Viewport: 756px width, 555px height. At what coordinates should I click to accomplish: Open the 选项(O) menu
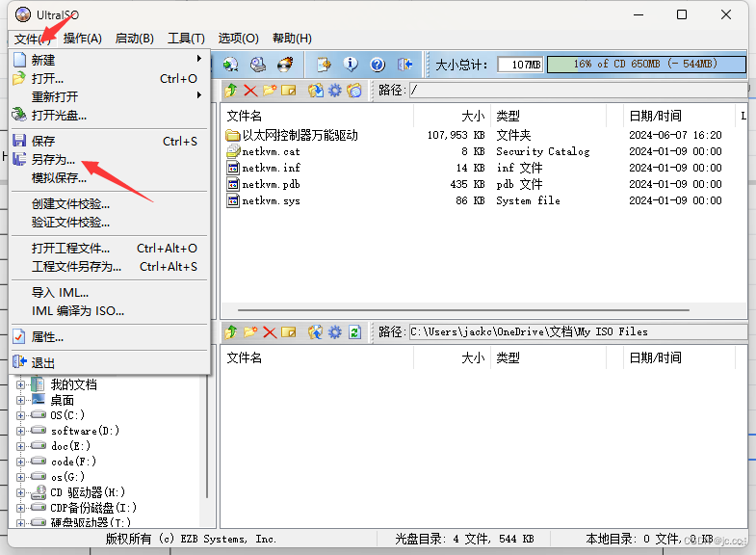238,39
